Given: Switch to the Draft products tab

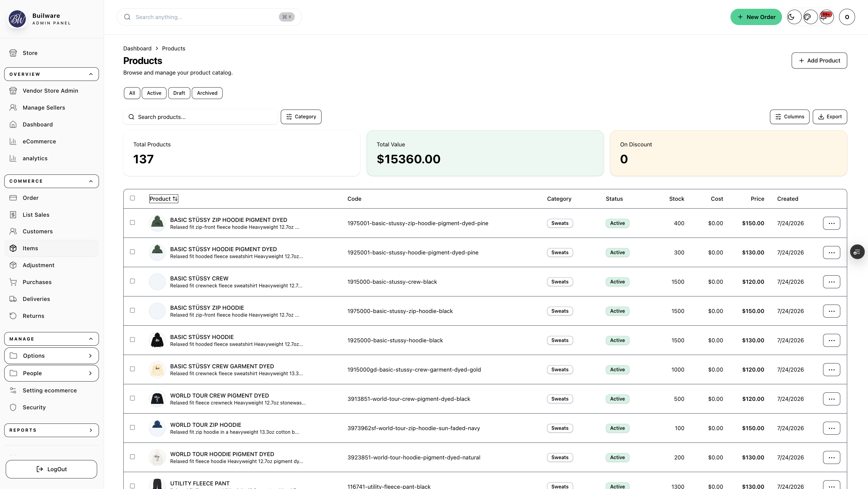Looking at the screenshot, I should coord(179,93).
